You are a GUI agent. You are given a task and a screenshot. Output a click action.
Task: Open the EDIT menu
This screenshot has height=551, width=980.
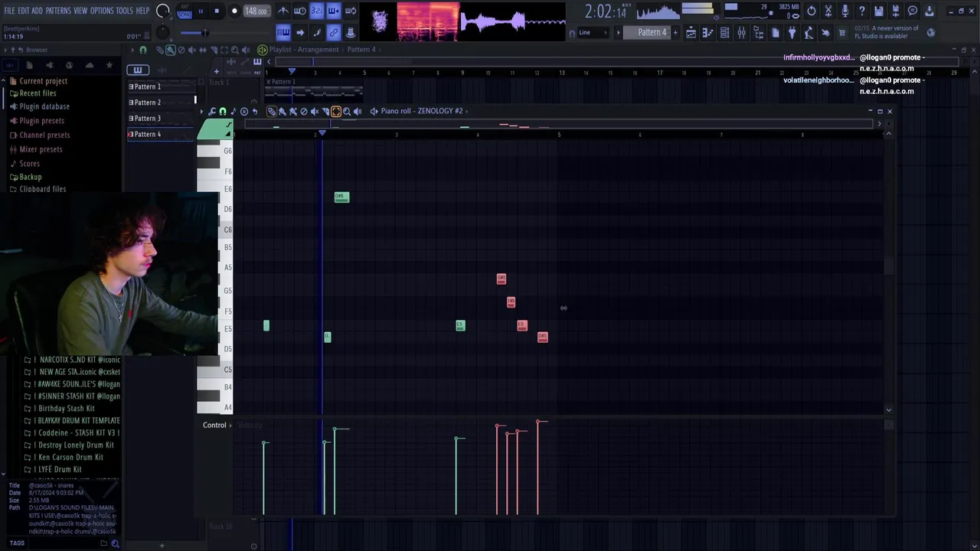[x=23, y=11]
